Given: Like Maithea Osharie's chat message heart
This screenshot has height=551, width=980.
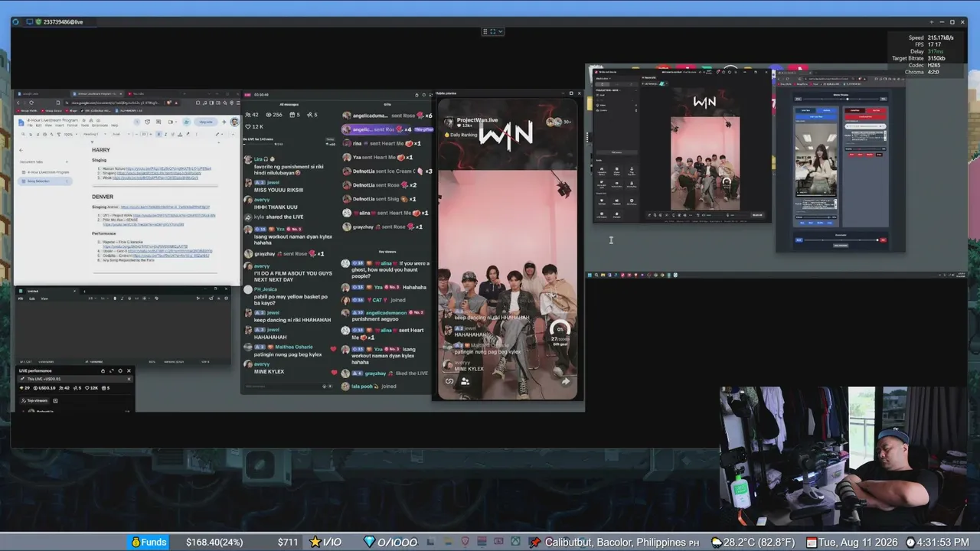Looking at the screenshot, I should click(x=334, y=348).
